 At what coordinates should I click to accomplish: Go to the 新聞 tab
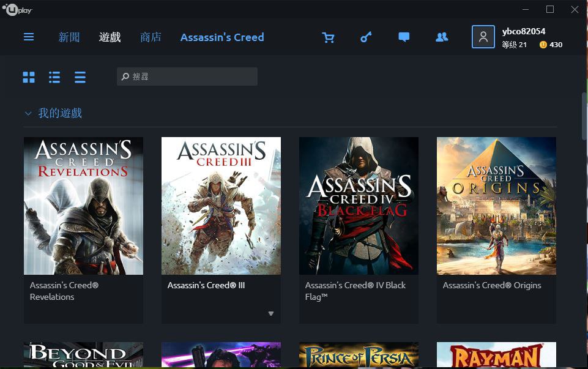coord(69,37)
